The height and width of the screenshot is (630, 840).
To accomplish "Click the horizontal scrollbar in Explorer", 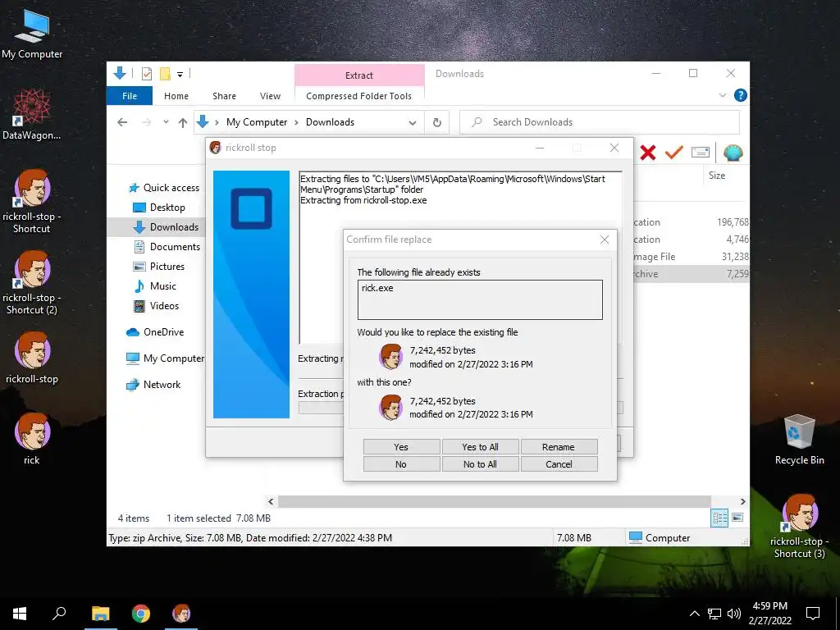I will [494, 501].
